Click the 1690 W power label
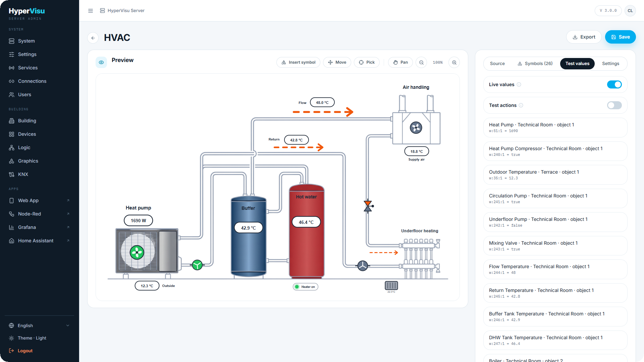 click(x=138, y=221)
